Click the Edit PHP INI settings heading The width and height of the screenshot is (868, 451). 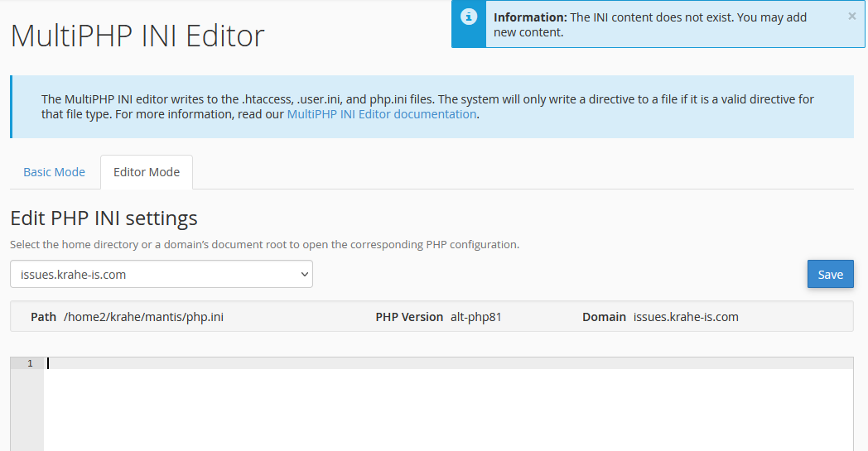pos(104,218)
